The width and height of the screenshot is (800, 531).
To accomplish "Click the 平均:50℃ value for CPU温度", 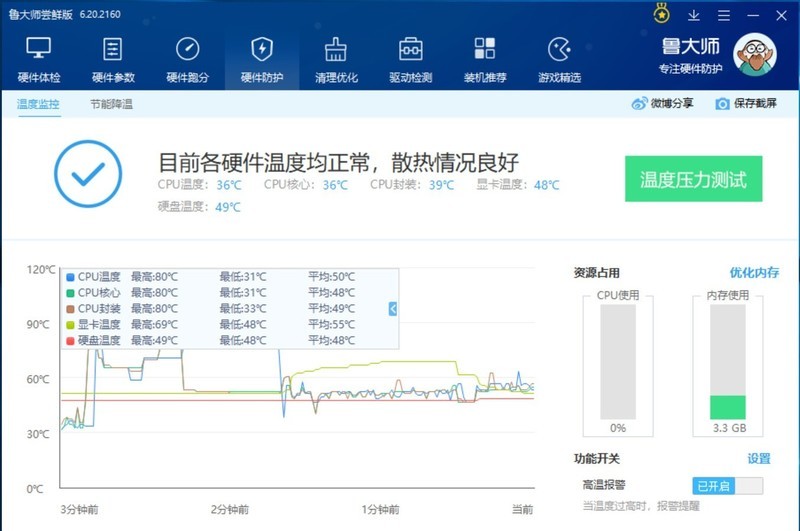I will point(332,276).
